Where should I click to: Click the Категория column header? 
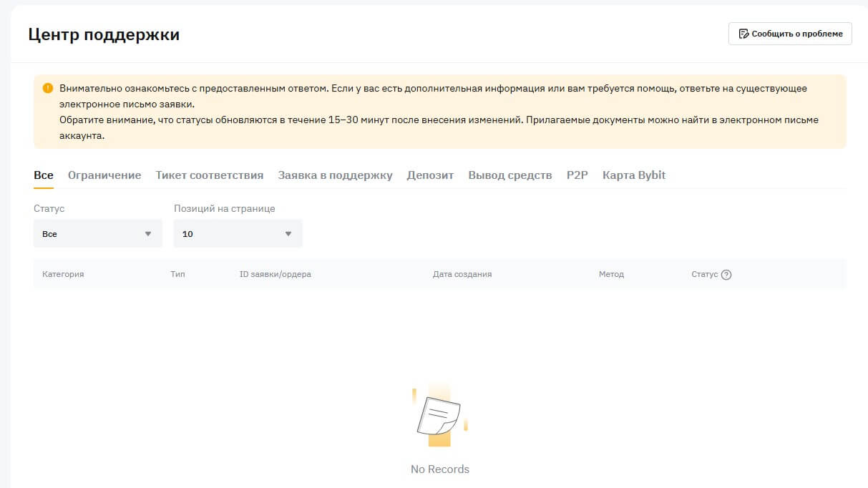click(63, 274)
